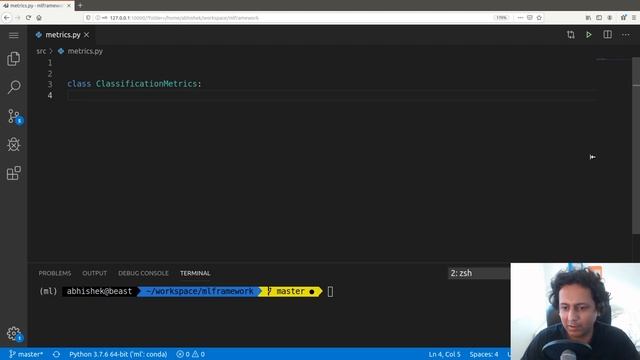Open the VS Code hamburger menu
The width and height of the screenshot is (640, 360).
pyautogui.click(x=13, y=35)
